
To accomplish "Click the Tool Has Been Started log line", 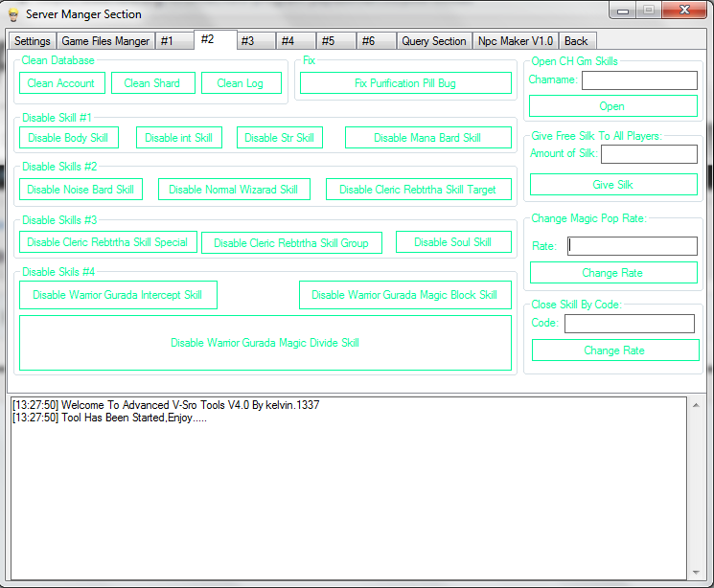I will [109, 418].
